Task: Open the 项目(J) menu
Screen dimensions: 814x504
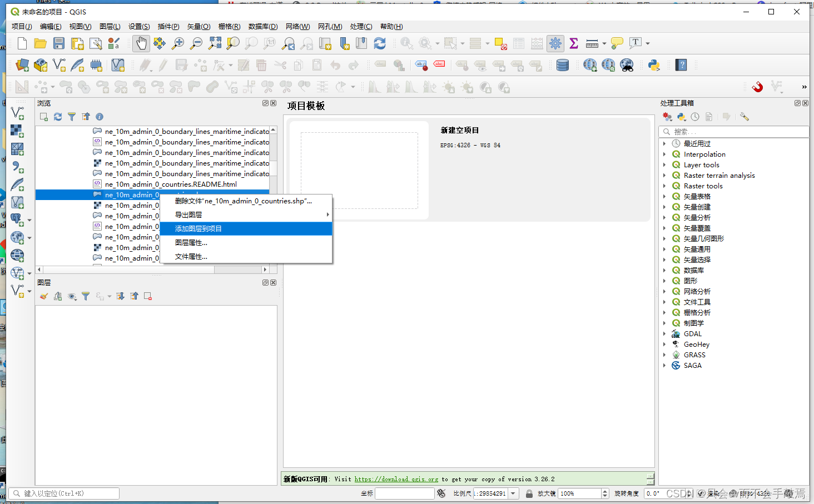Action: pyautogui.click(x=22, y=27)
